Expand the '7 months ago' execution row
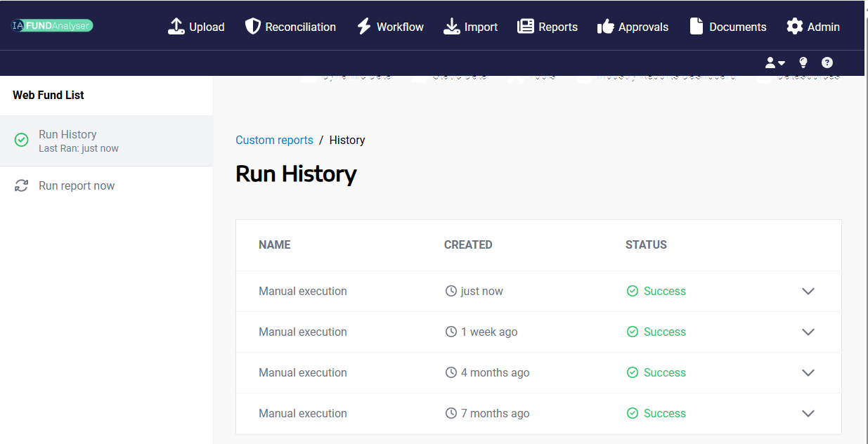Viewport: 868px width, 444px height. pos(808,414)
